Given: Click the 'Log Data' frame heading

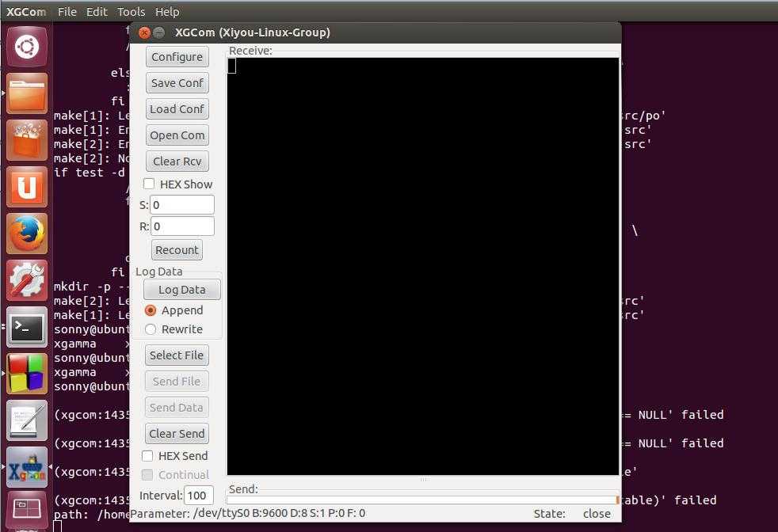Looking at the screenshot, I should (158, 272).
